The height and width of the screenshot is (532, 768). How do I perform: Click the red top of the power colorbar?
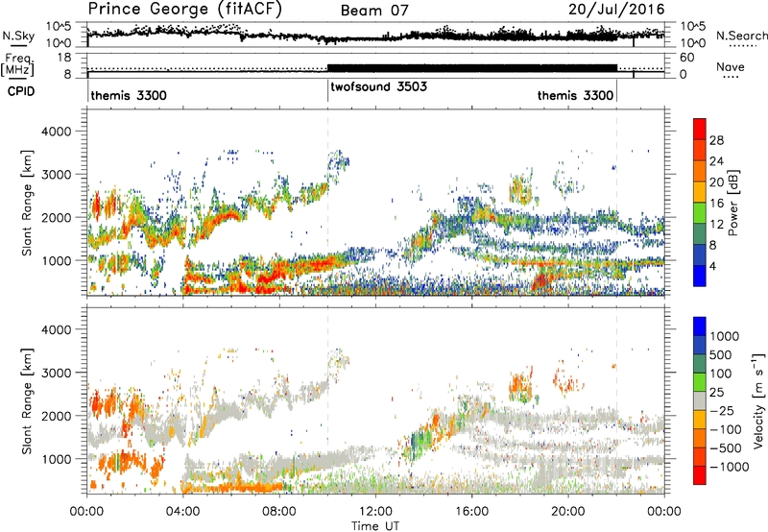(x=700, y=129)
